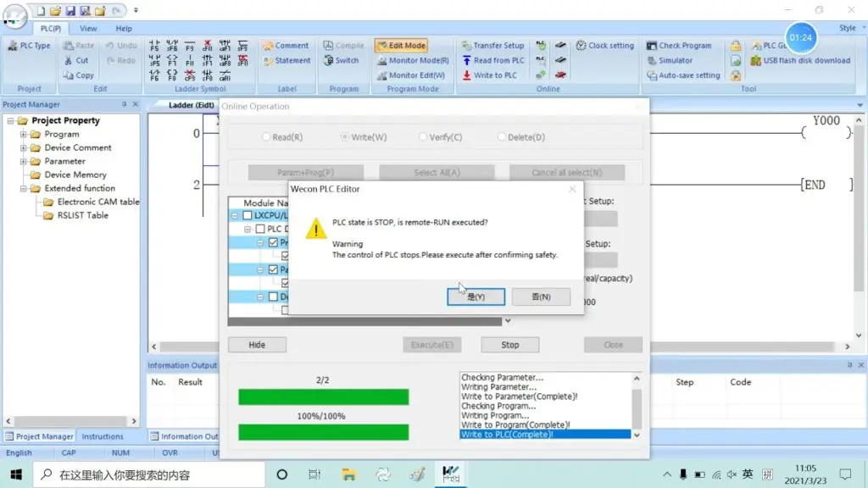This screenshot has width=868, height=488.
Task: Open Transfer Setup in Online group
Action: pos(492,46)
